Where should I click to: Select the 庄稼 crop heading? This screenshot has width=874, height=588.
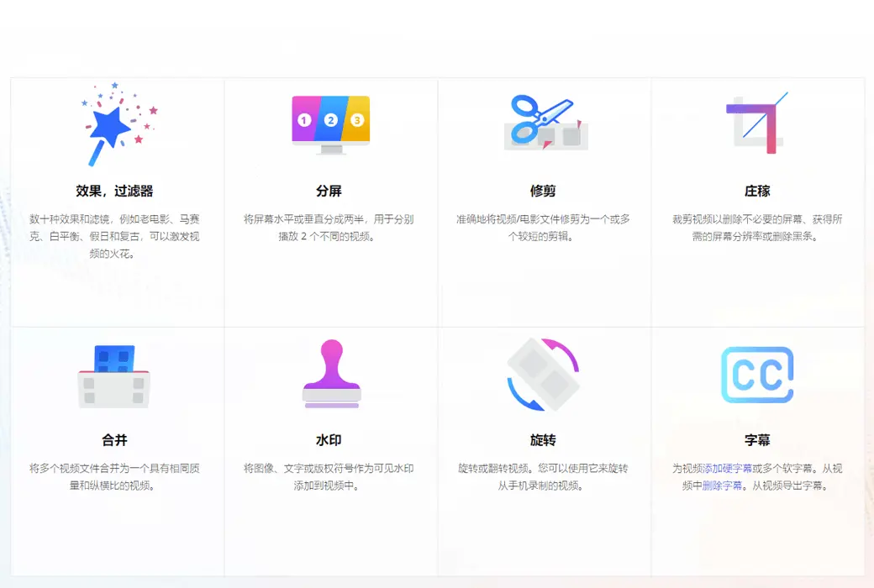click(x=757, y=192)
